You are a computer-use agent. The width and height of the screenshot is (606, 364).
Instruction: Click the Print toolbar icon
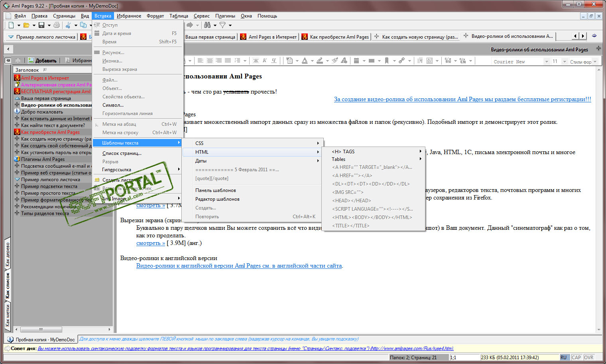click(57, 25)
